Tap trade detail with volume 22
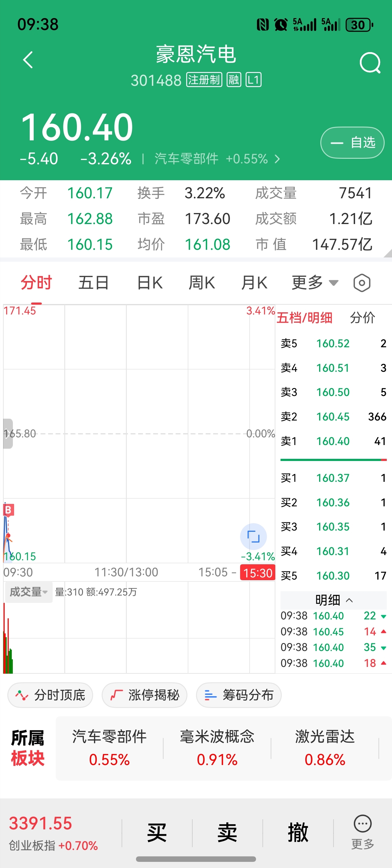Screen dimensions: 392x868 (334, 616)
